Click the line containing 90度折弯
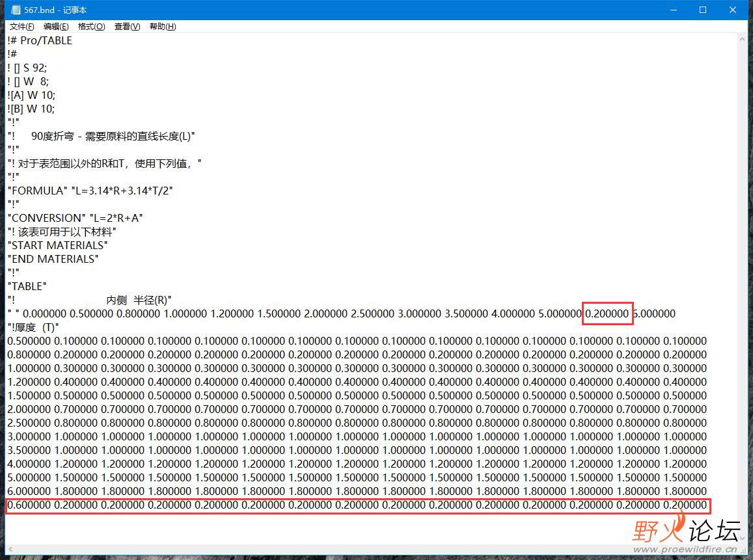 102,137
